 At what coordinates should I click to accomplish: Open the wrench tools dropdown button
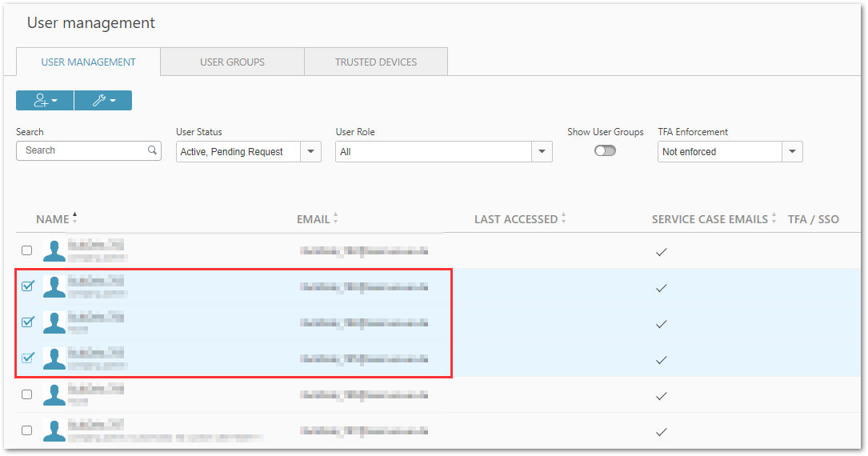(103, 101)
